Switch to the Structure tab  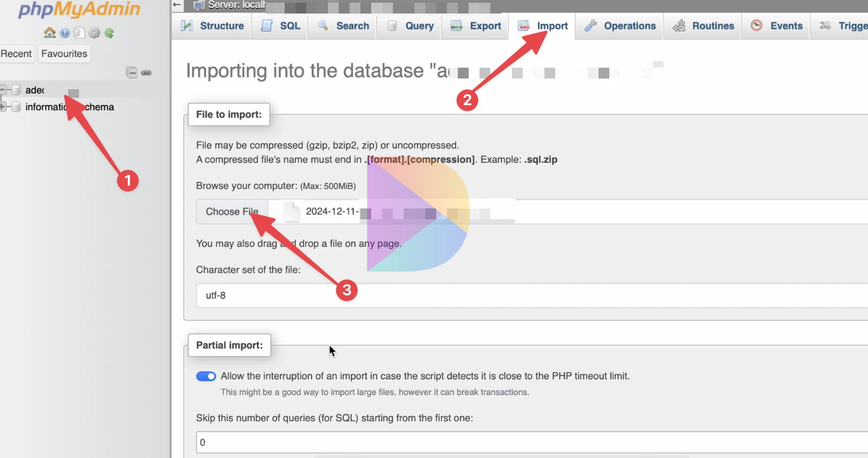tap(212, 26)
